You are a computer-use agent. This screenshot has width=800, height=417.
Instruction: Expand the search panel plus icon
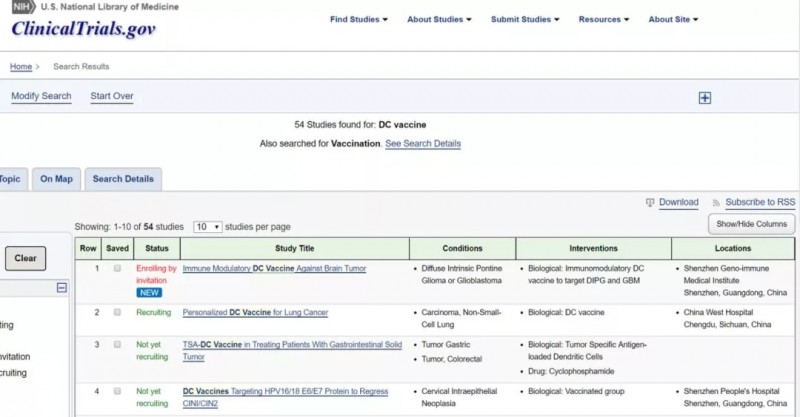click(705, 98)
